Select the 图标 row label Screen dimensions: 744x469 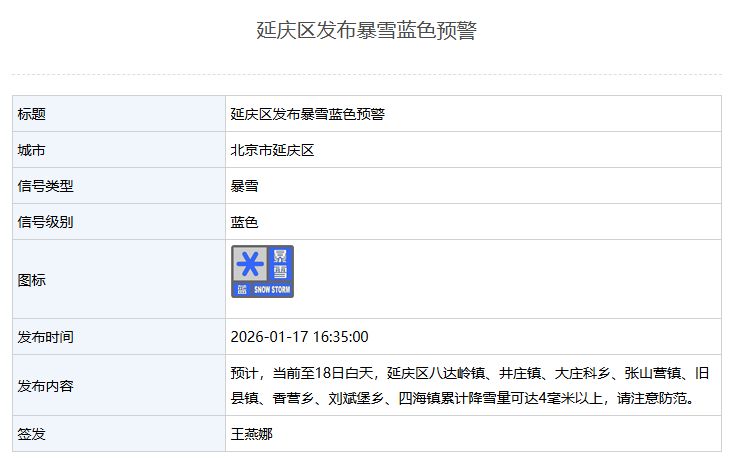point(32,280)
